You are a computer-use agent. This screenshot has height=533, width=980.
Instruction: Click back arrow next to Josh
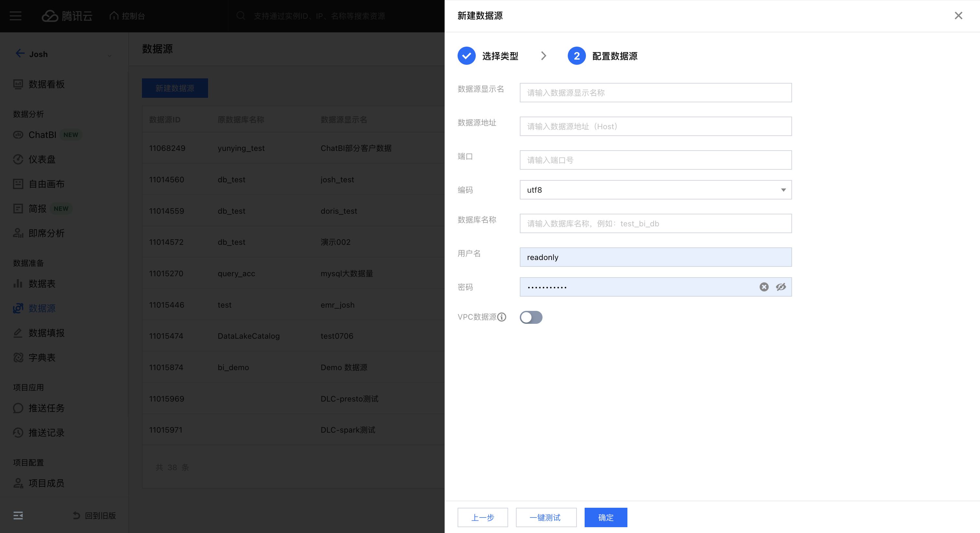pyautogui.click(x=20, y=54)
